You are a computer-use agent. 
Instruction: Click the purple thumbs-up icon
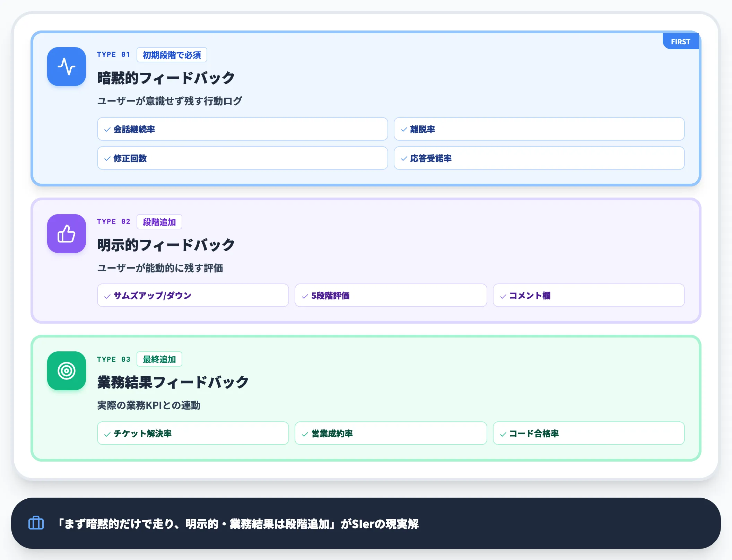[x=67, y=234]
